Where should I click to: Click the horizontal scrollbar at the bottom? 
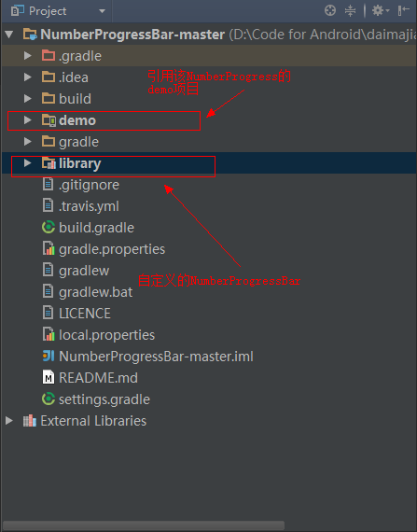[144, 525]
